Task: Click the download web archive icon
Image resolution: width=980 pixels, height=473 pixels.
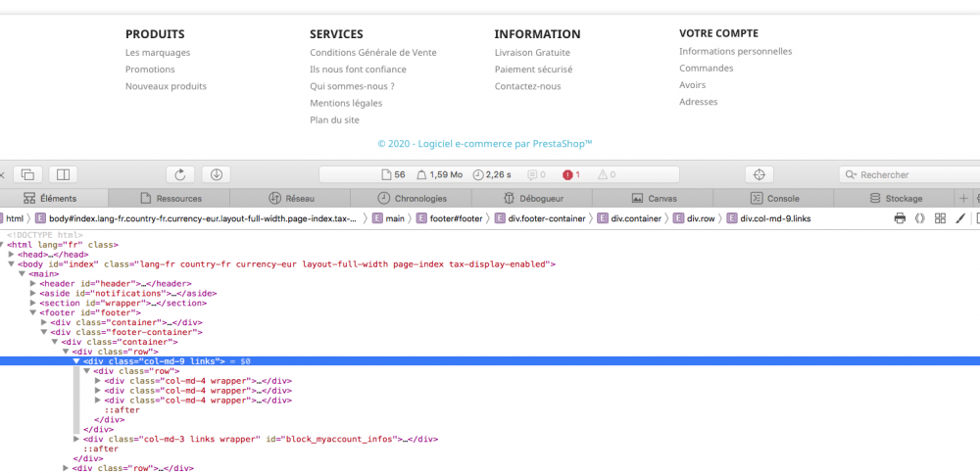Action: 216,174
